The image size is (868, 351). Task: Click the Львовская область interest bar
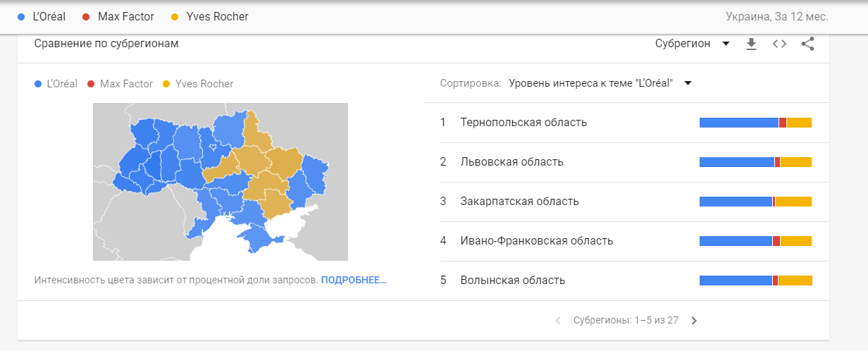[755, 162]
